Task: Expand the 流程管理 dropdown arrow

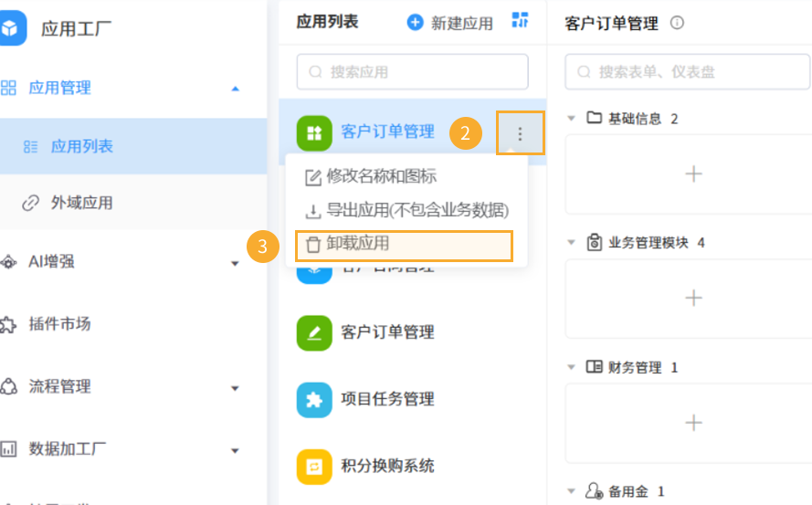Action: click(235, 388)
